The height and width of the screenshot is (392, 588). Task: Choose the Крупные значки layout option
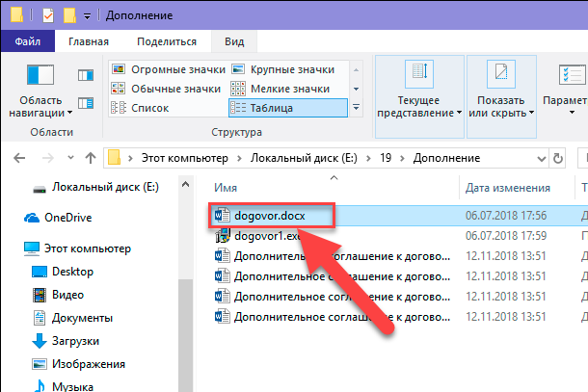(291, 70)
